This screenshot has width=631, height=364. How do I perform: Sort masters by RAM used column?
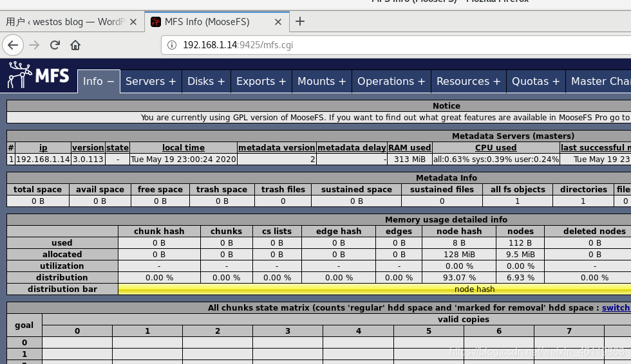click(410, 148)
